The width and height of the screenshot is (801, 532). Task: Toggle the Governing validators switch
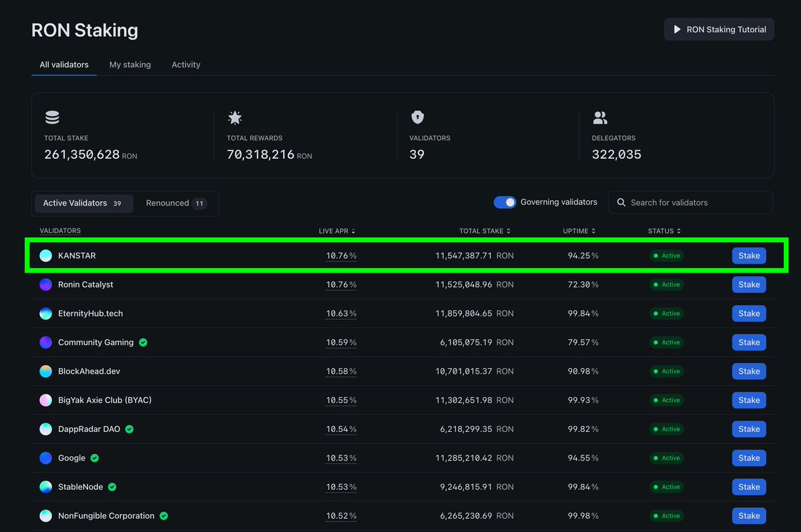coord(505,202)
